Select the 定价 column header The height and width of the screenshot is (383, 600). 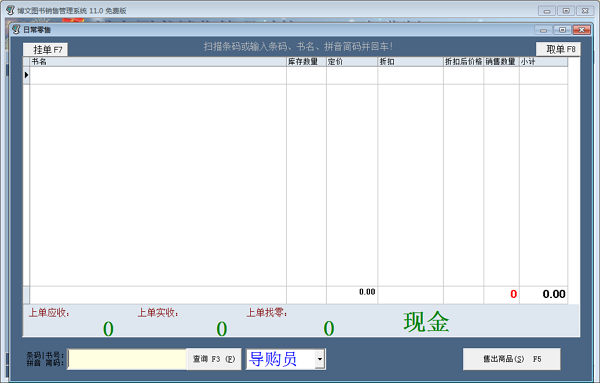point(352,62)
